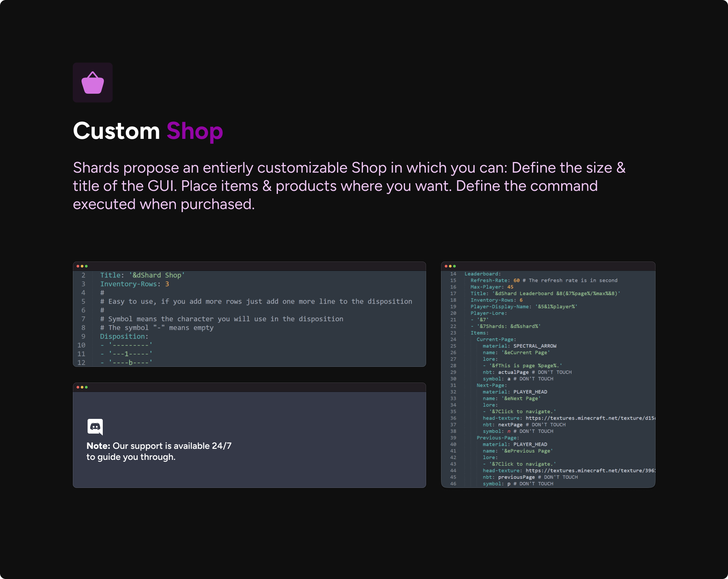Click the 'Disposition:' key in code
728x579 pixels.
coord(124,337)
